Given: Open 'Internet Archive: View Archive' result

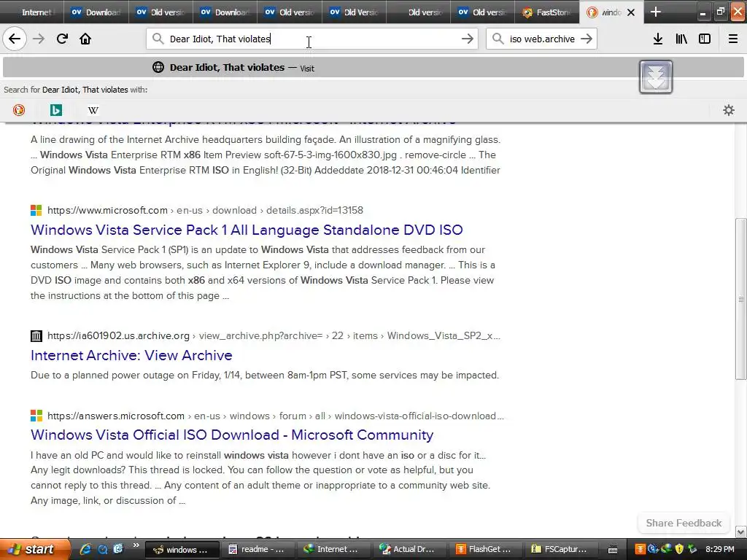Looking at the screenshot, I should [x=131, y=355].
